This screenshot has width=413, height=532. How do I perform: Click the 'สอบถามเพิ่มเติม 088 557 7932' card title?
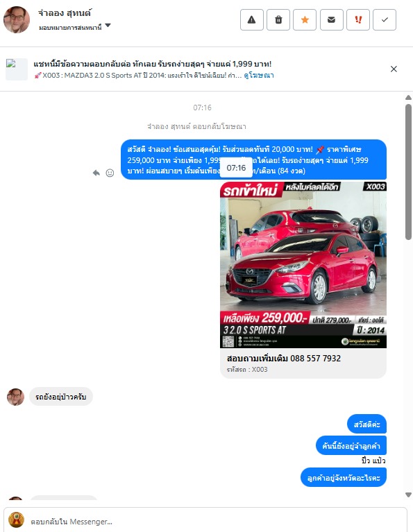pos(284,359)
